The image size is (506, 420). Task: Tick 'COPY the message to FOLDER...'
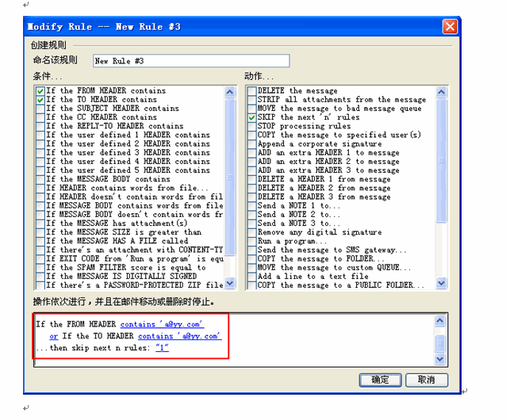[x=251, y=259]
